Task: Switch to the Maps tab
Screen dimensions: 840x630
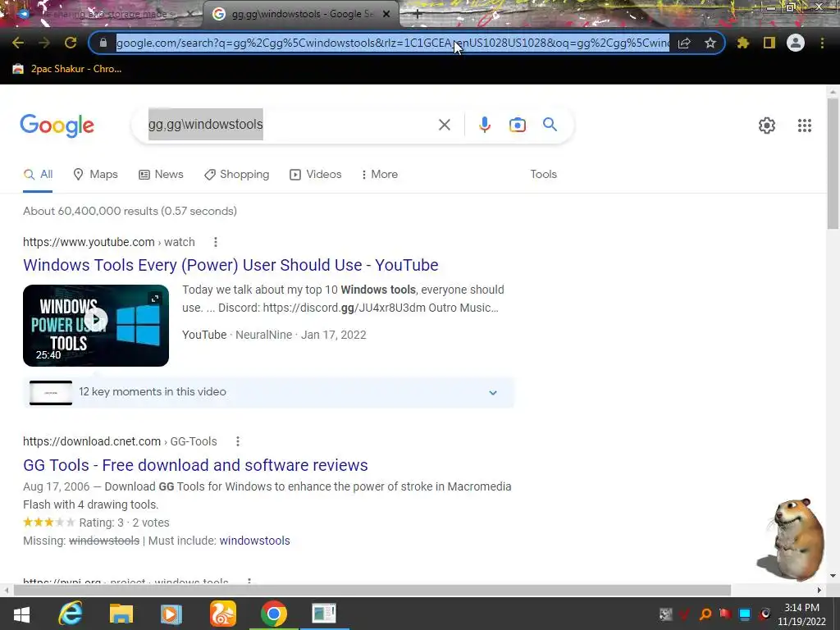Action: point(95,174)
